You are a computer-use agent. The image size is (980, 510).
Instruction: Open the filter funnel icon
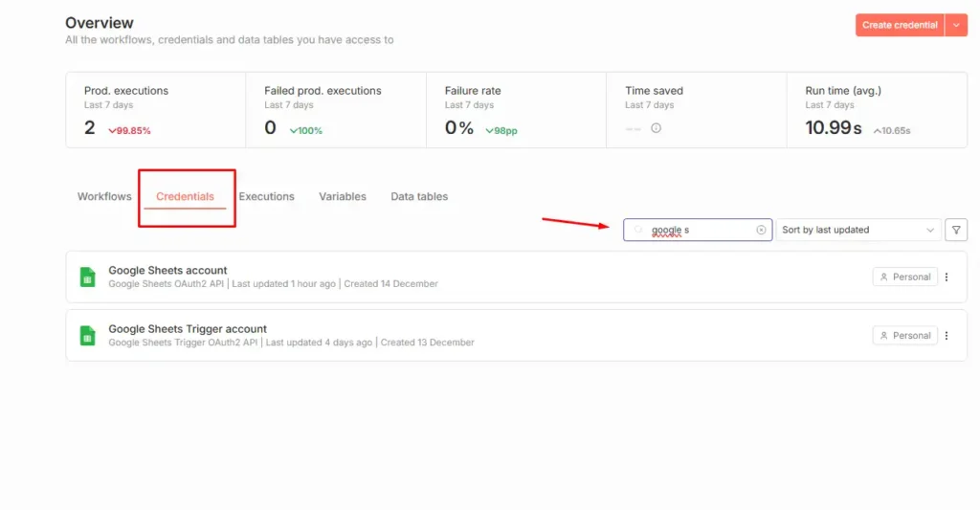click(x=955, y=230)
